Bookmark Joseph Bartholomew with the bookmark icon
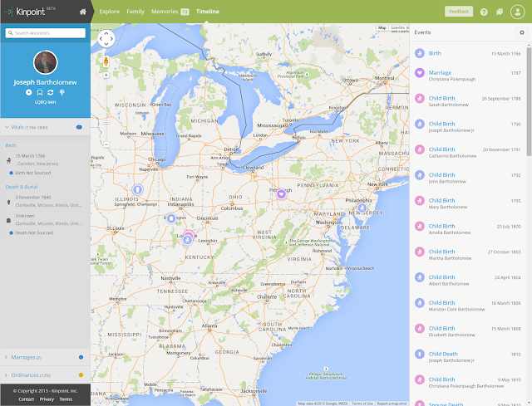 40,92
